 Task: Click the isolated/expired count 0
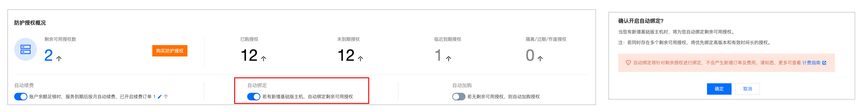(x=530, y=56)
